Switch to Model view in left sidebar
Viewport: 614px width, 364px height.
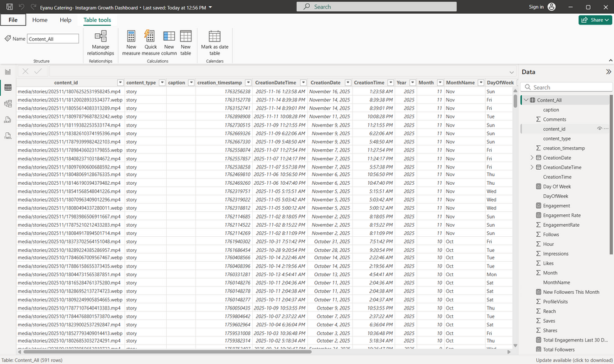coord(8,103)
